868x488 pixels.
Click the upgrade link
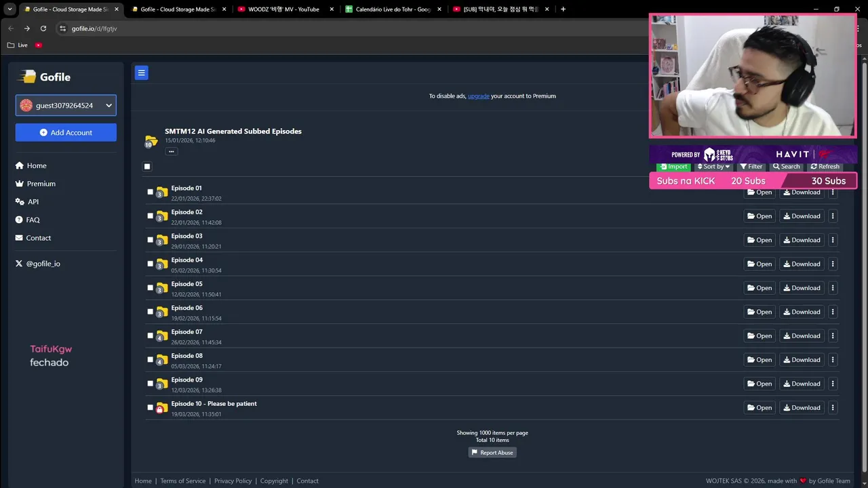coord(478,96)
